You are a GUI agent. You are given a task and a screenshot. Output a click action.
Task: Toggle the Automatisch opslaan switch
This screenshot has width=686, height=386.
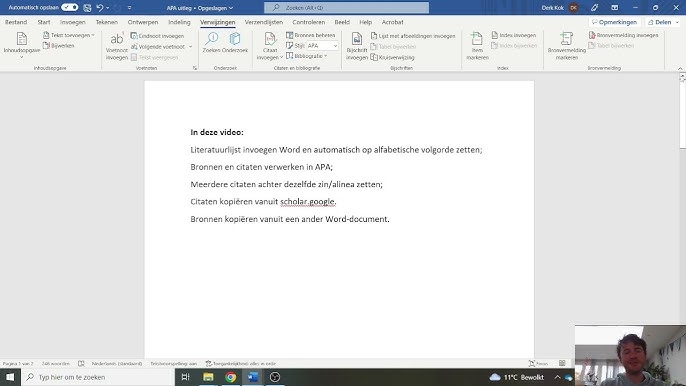click(x=70, y=7)
